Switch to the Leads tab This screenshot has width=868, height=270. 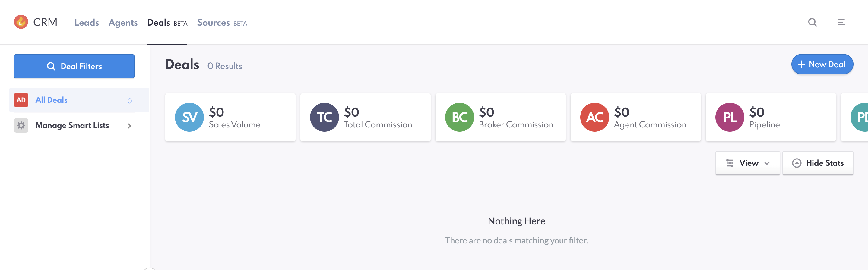pos(87,23)
